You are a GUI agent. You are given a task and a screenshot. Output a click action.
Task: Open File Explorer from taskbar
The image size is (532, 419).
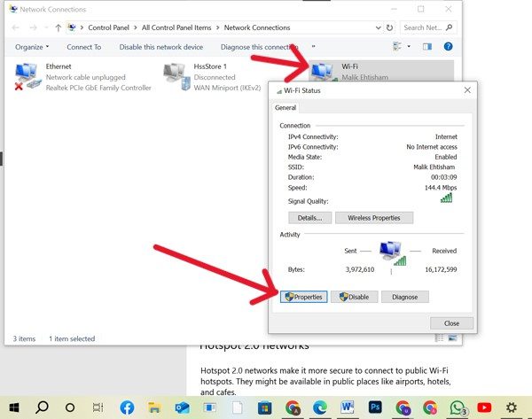154,407
